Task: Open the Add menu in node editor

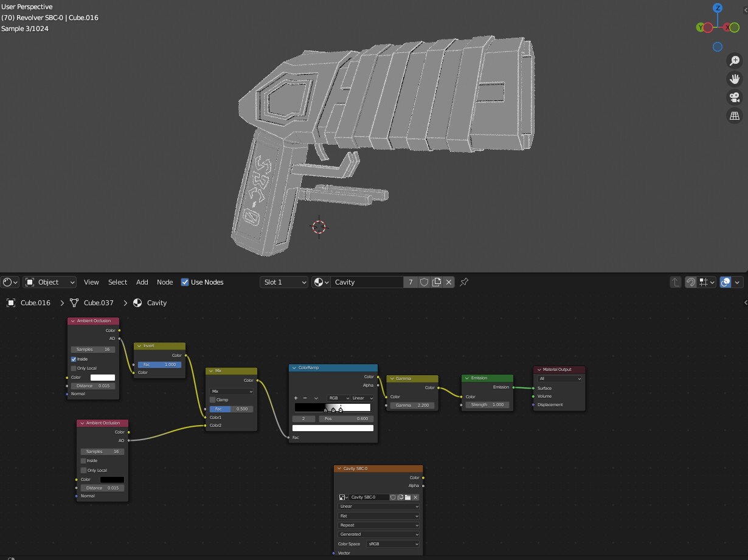Action: coord(142,282)
